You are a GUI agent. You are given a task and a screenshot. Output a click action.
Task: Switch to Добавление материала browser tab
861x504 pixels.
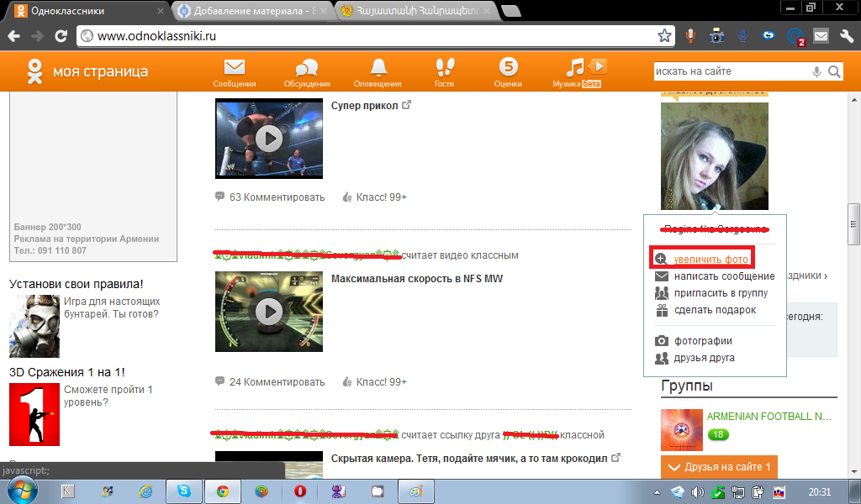coord(251,10)
